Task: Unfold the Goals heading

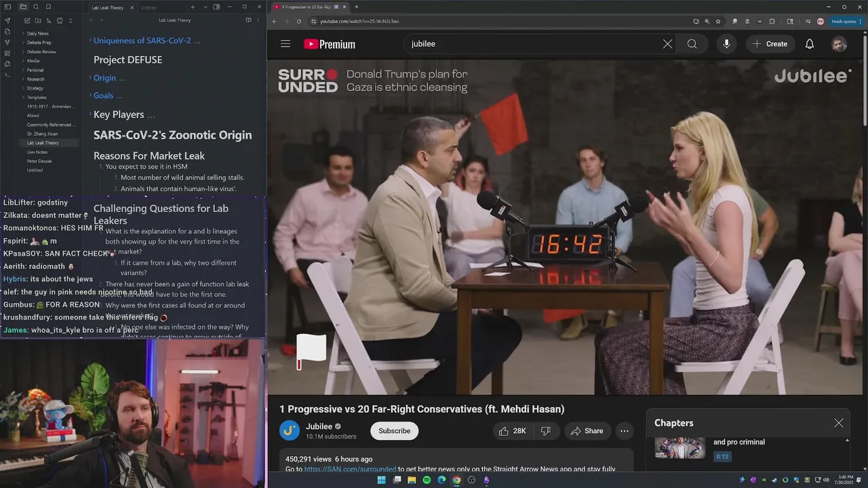Action: click(90, 96)
